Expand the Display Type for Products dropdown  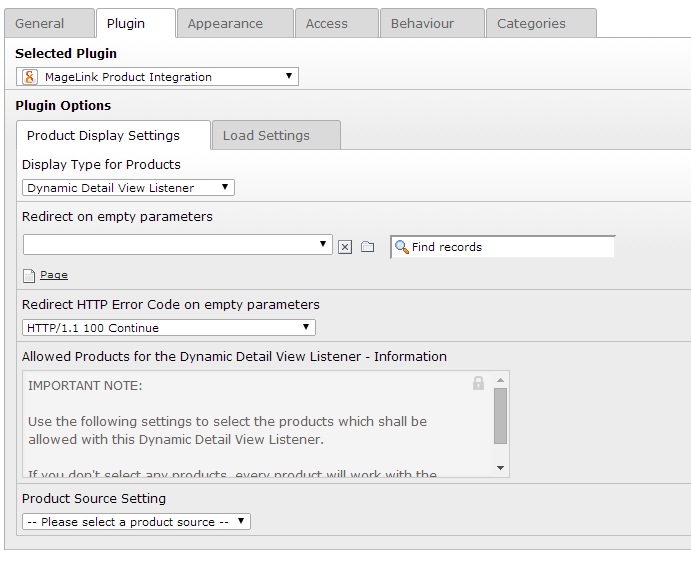128,188
